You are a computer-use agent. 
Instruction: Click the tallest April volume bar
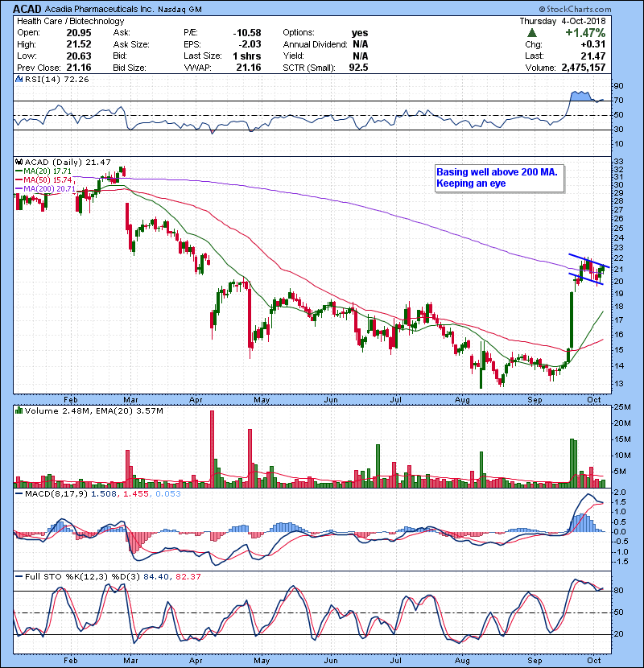pos(213,449)
